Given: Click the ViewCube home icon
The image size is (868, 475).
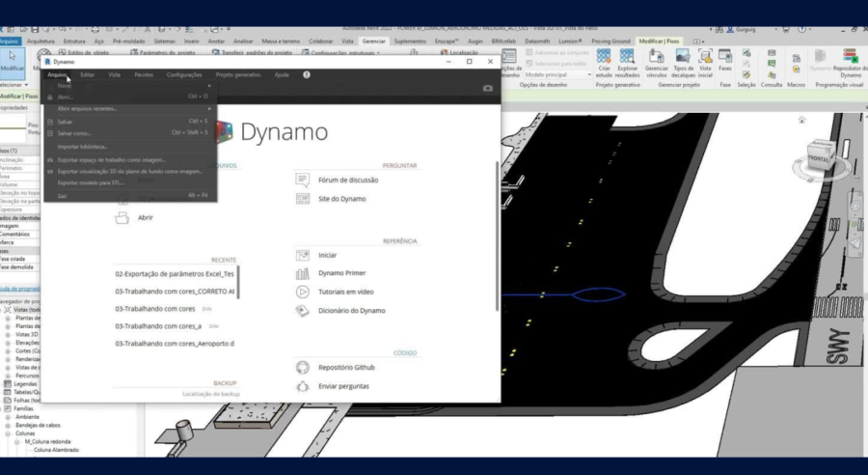Looking at the screenshot, I should click(801, 120).
